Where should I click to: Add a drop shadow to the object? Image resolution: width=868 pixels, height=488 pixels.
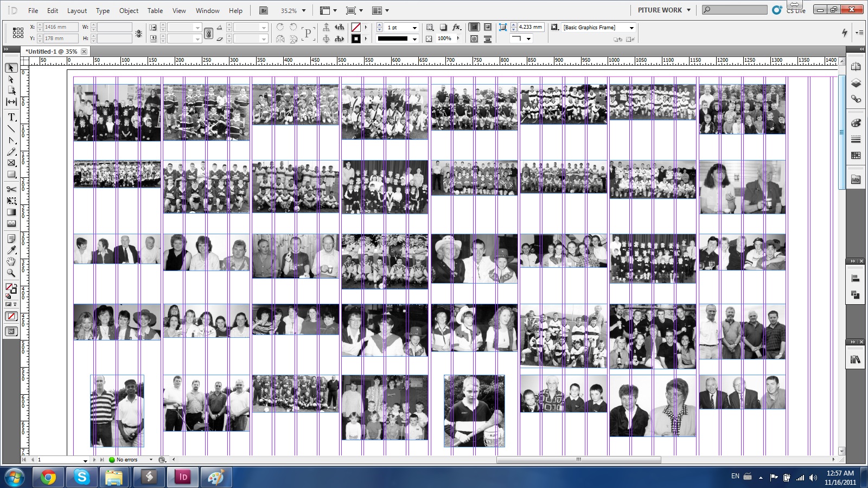[443, 27]
